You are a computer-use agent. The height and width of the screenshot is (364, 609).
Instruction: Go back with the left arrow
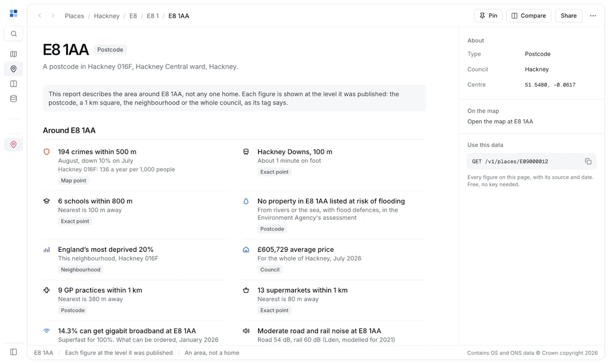coord(40,16)
